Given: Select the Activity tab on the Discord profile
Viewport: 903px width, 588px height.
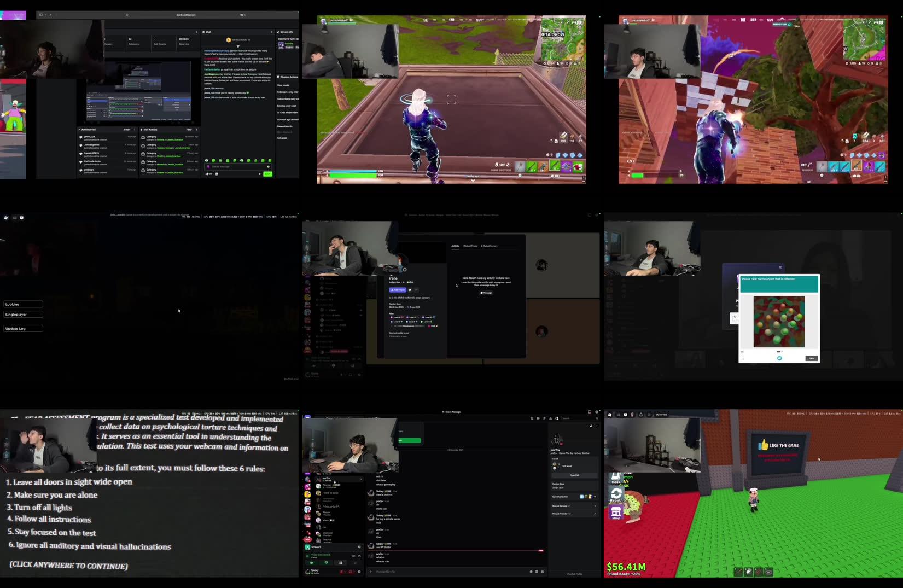Looking at the screenshot, I should coord(455,246).
